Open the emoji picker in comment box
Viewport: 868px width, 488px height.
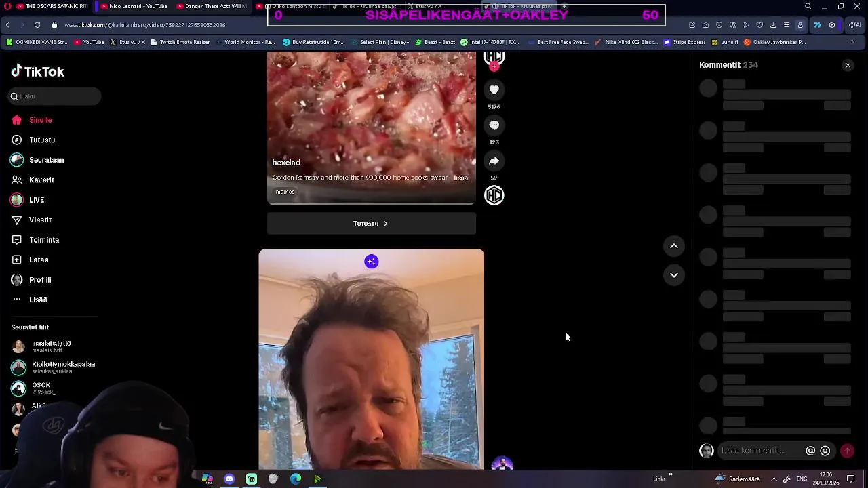(825, 451)
